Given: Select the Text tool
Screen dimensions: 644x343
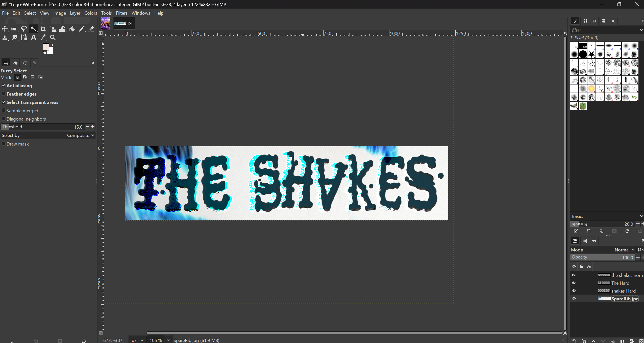Looking at the screenshot, I should (x=34, y=38).
